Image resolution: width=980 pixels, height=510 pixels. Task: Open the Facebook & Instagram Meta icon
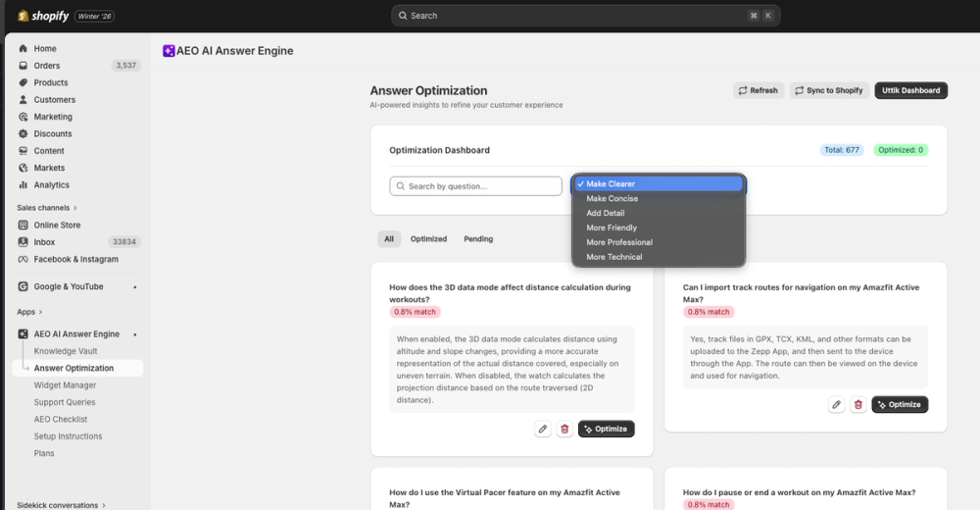24,259
